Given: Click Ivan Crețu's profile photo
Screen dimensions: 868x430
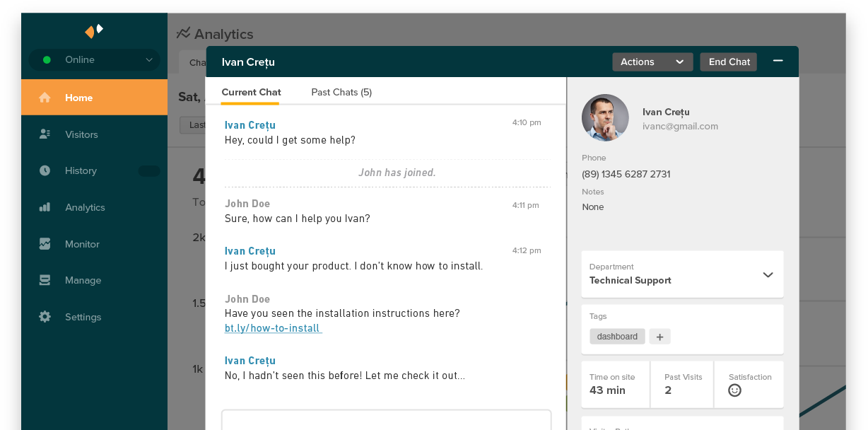Looking at the screenshot, I should [x=605, y=117].
